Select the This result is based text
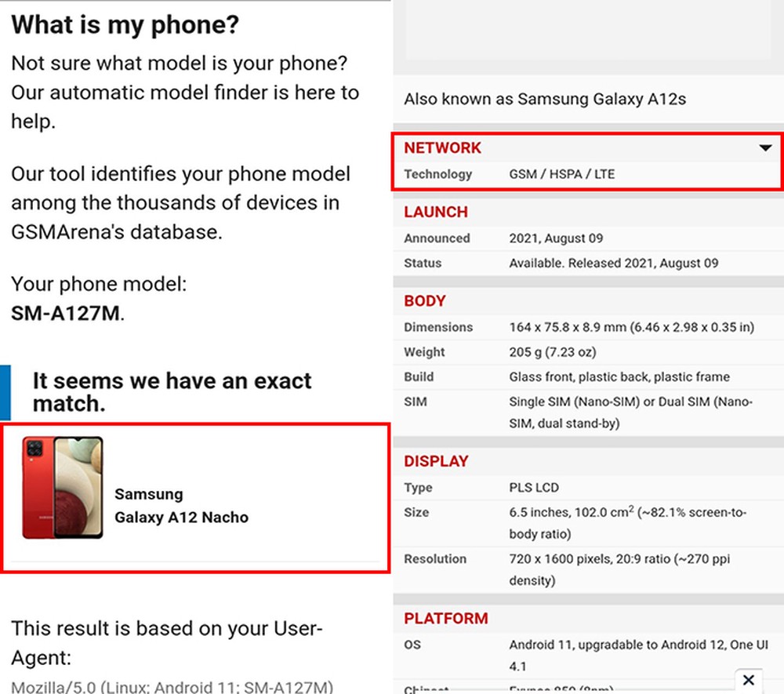The image size is (784, 694). (x=166, y=642)
